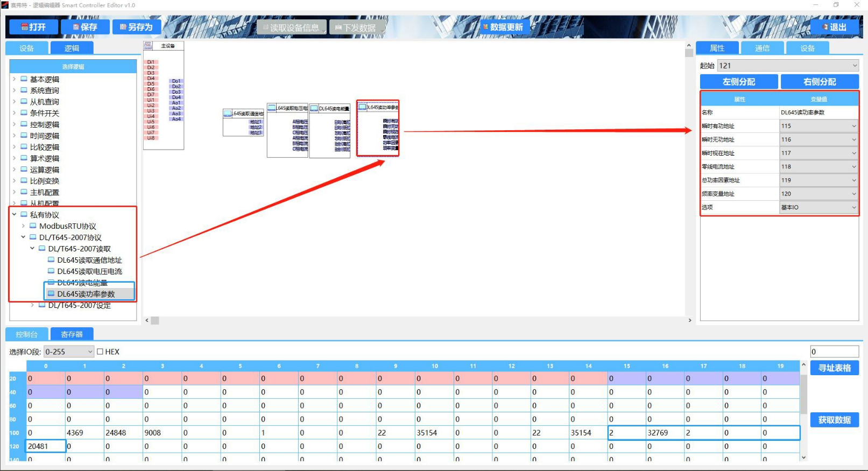Select the DL645读功率参数 block on canvas
Screen dimensions: 868x471
tap(378, 128)
